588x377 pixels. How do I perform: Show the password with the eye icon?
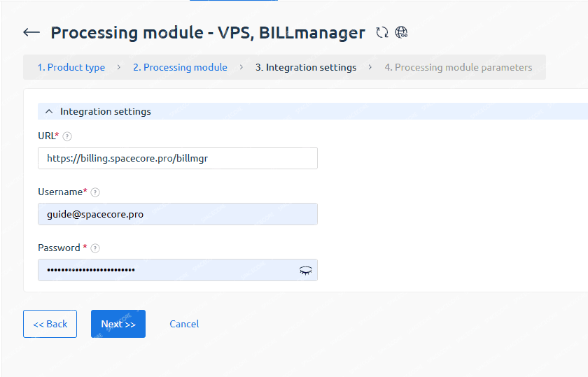(x=305, y=271)
